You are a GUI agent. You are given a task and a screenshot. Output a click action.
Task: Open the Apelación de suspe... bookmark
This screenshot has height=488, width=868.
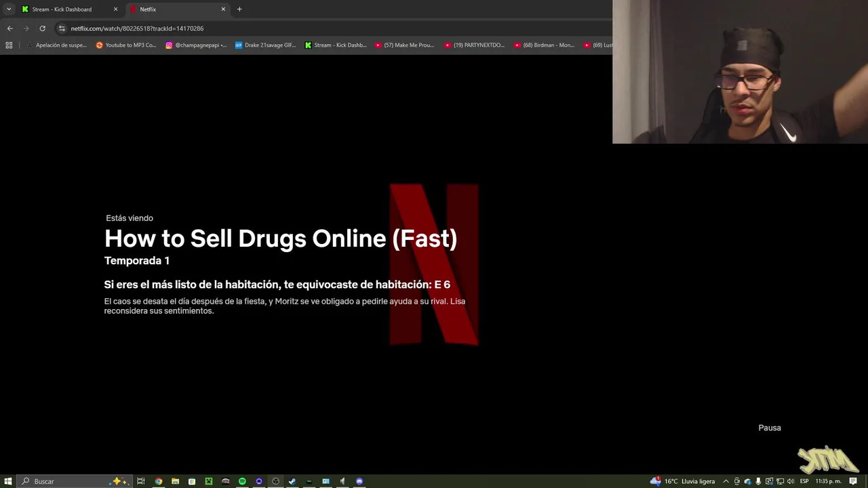pos(56,45)
